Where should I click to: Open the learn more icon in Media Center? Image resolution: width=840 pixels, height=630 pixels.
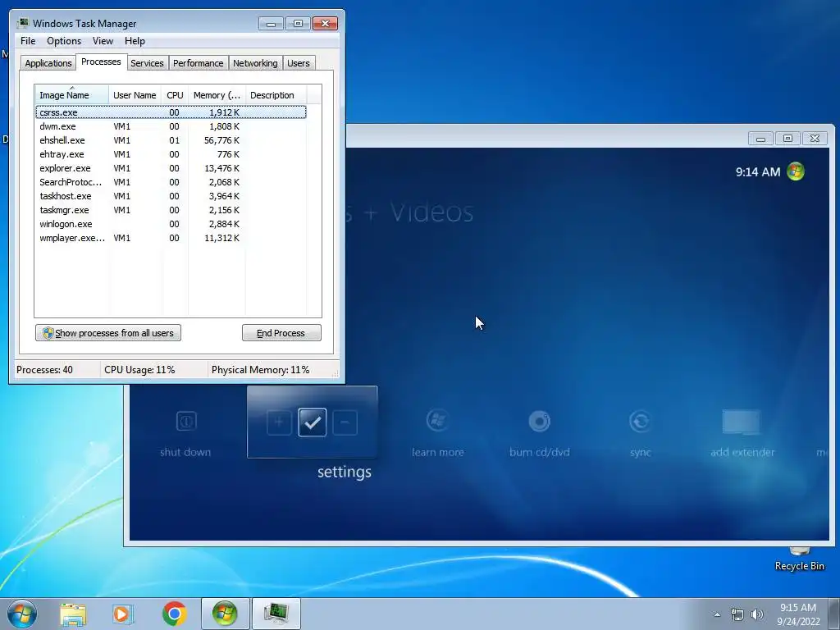click(438, 421)
